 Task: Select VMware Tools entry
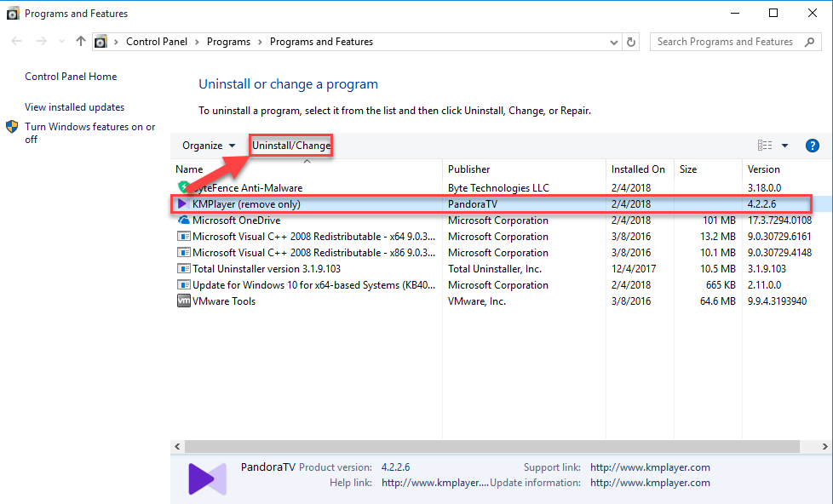point(224,301)
